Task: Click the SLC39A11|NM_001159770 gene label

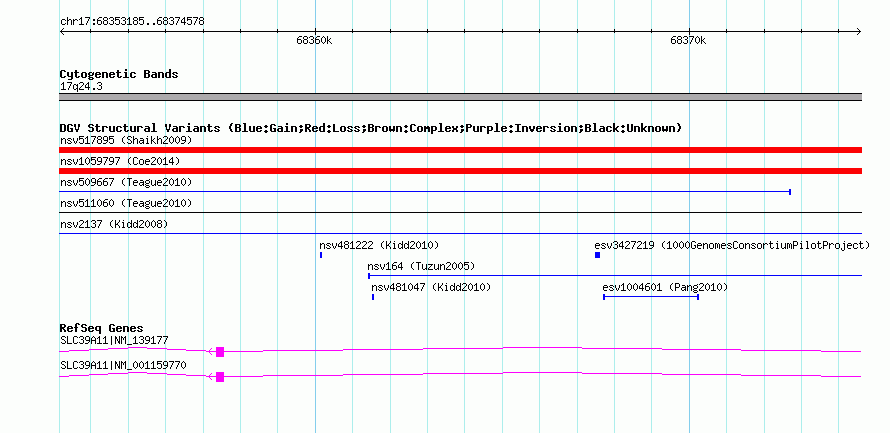Action: point(123,365)
